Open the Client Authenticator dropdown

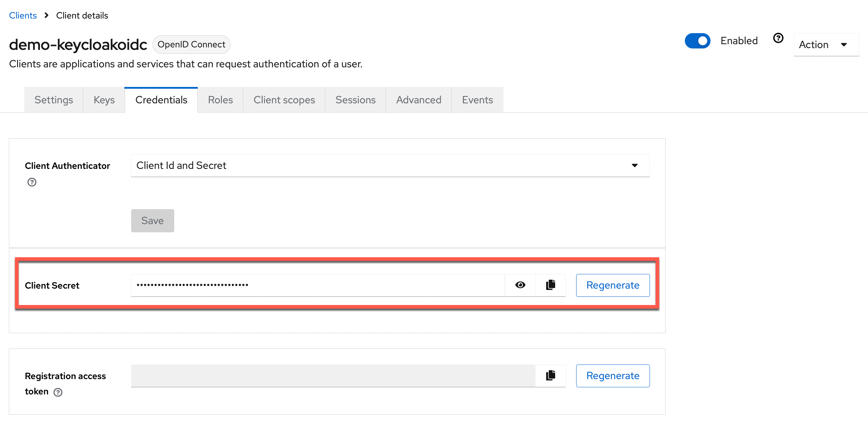pos(390,165)
